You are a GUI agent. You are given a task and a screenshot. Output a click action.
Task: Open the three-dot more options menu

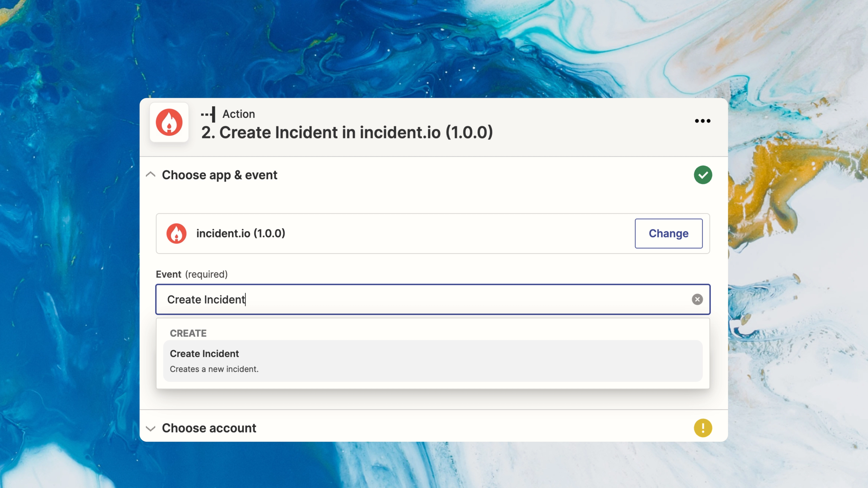tap(703, 121)
